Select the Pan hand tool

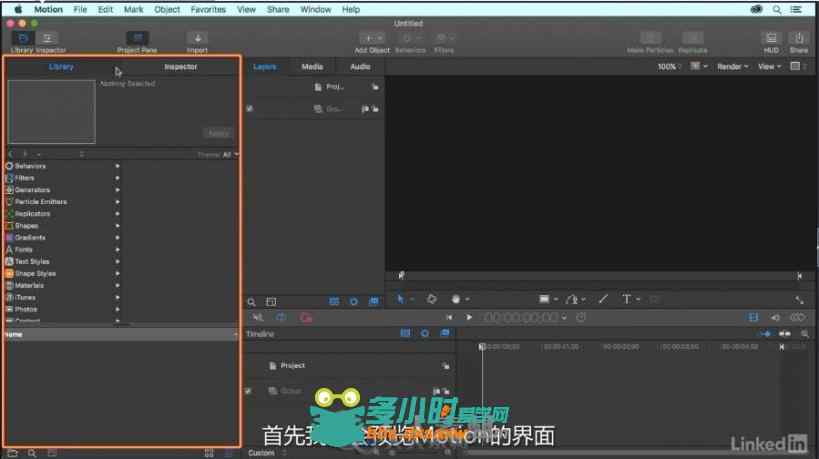[x=455, y=299]
